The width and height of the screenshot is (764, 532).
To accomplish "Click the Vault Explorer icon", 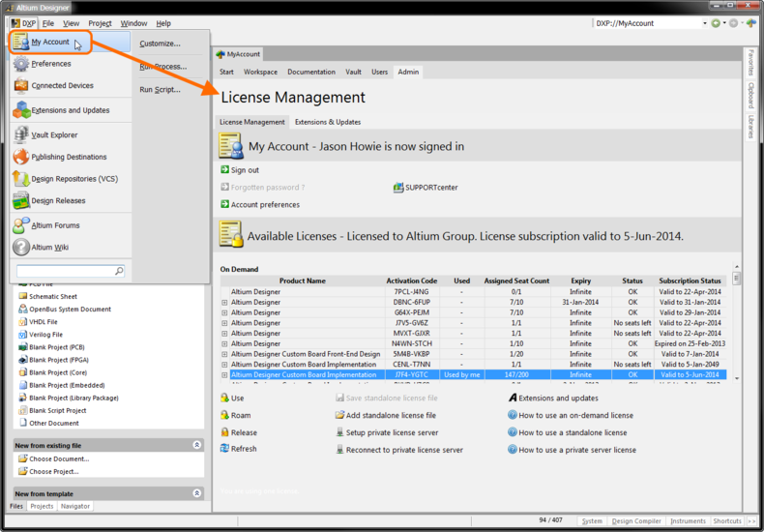I will [21, 135].
